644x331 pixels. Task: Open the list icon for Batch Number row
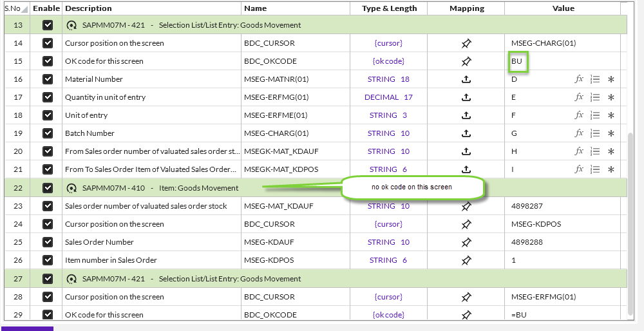[x=595, y=133]
